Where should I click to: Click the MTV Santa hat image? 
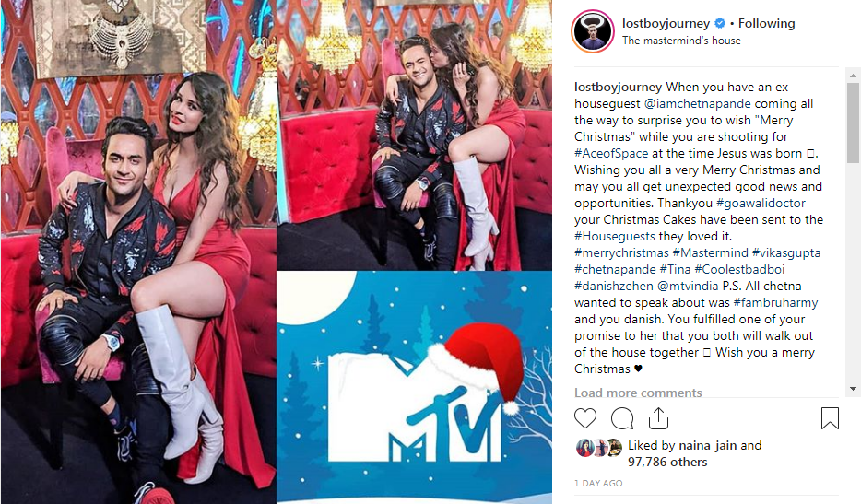[x=415, y=387]
